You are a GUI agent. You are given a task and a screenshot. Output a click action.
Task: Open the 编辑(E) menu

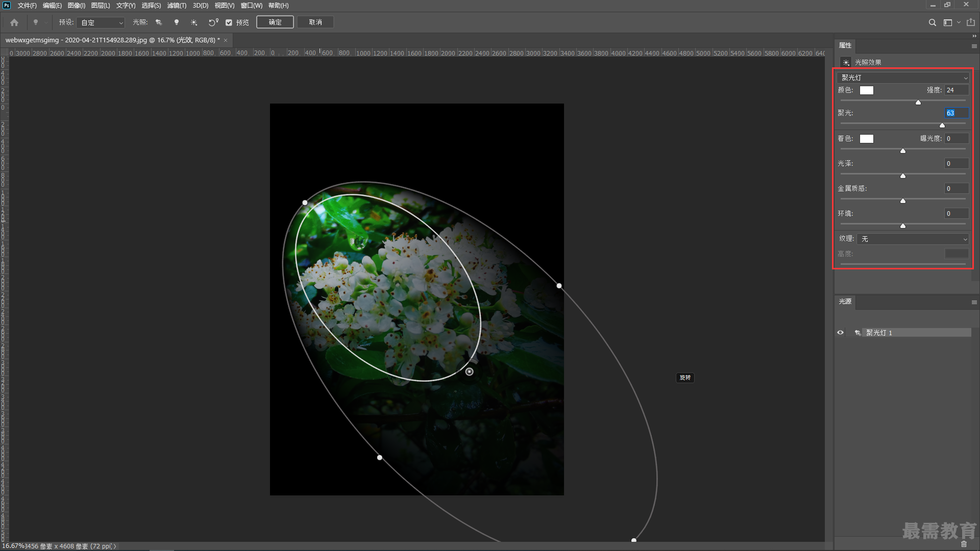pyautogui.click(x=52, y=6)
